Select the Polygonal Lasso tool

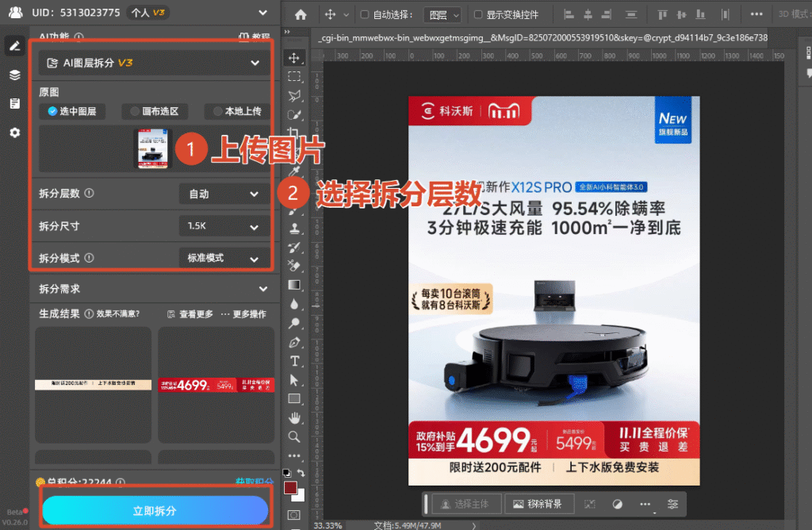(294, 96)
